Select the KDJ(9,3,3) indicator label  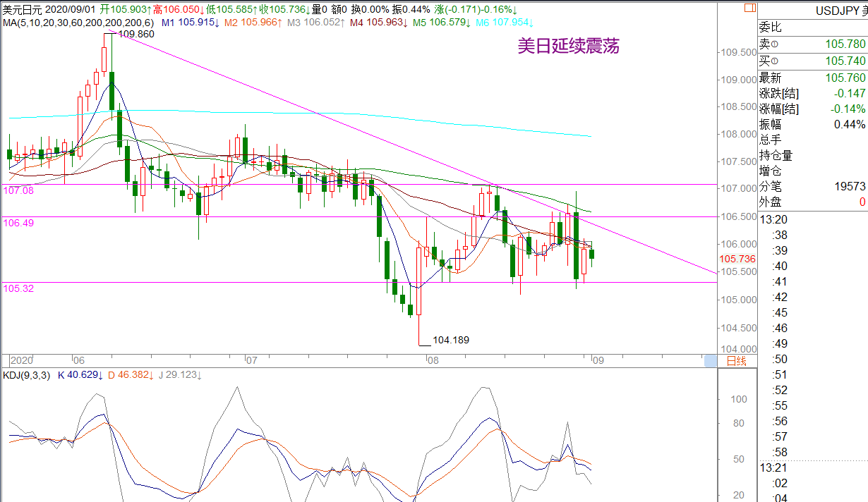pyautogui.click(x=26, y=375)
